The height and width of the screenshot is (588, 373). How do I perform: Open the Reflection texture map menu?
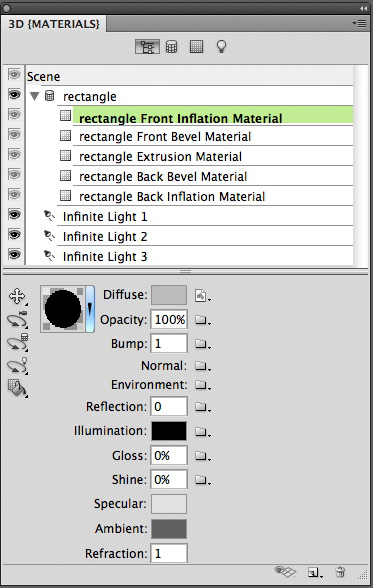tap(202, 406)
